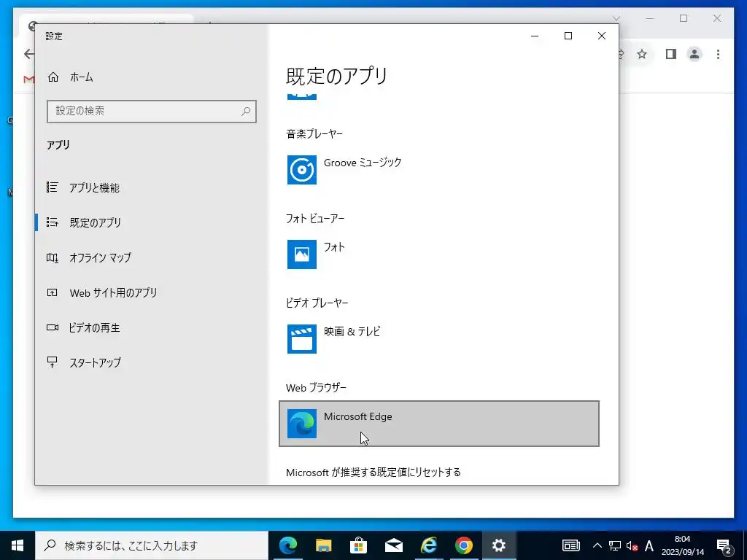Close the Settings window
747x560 pixels.
(602, 36)
